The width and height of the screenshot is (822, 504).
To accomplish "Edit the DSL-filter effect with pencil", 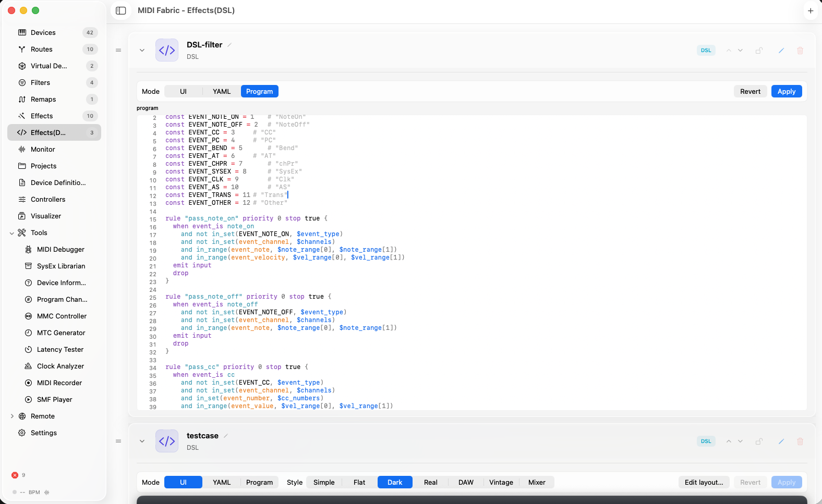I will pyautogui.click(x=781, y=51).
